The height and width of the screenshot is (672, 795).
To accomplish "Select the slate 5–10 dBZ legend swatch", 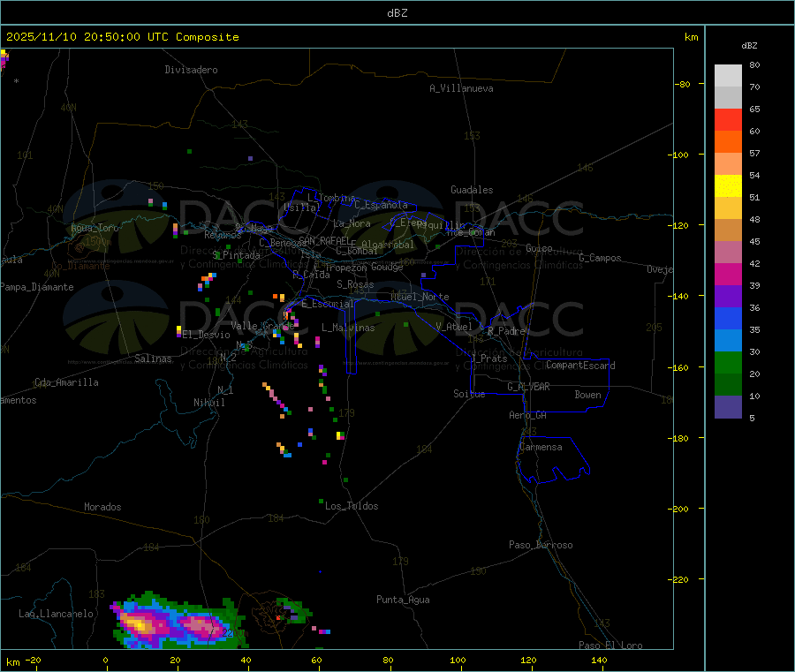I will point(728,407).
